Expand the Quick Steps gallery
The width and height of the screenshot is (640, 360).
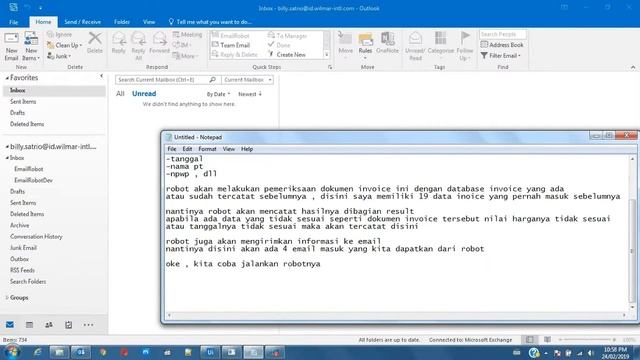327,54
